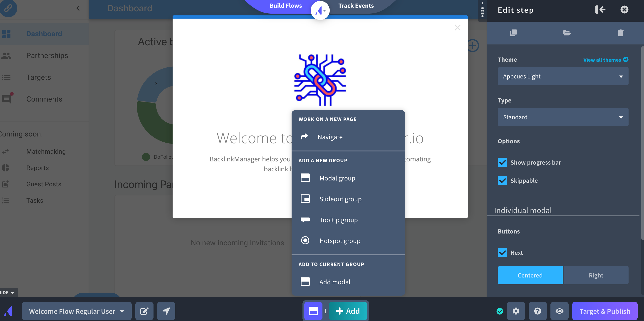Switch to the Track Events tab
Screen dimensions: 644x321
pyautogui.click(x=355, y=5)
